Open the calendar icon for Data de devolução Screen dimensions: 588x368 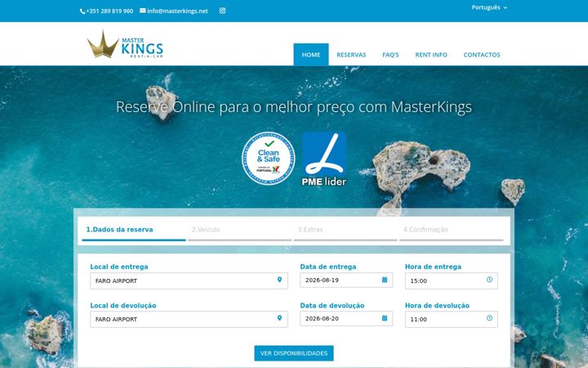coord(385,318)
